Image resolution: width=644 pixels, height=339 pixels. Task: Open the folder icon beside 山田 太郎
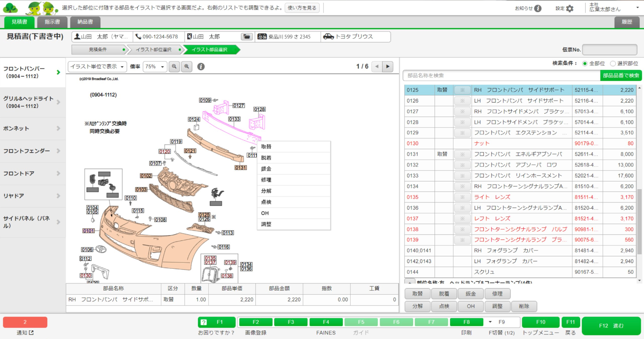coord(246,37)
